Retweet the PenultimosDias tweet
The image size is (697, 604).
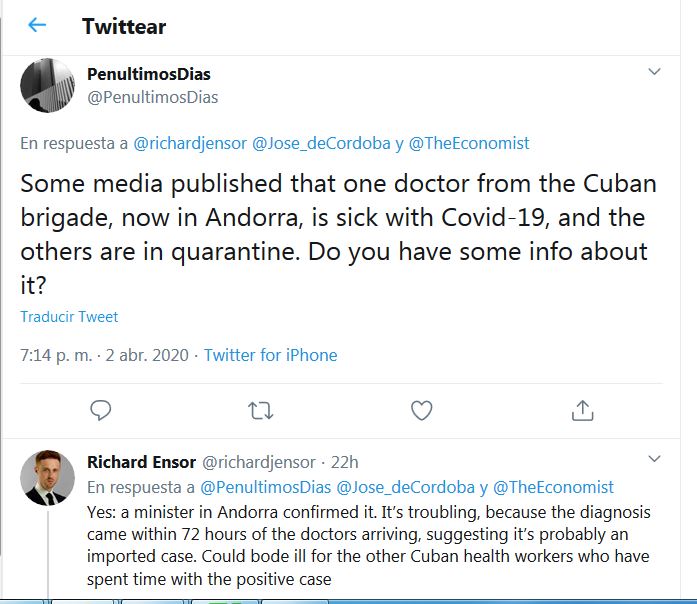click(x=260, y=410)
